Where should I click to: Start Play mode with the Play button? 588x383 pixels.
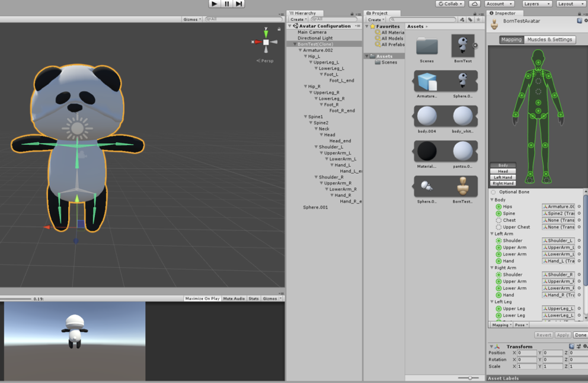click(x=214, y=4)
